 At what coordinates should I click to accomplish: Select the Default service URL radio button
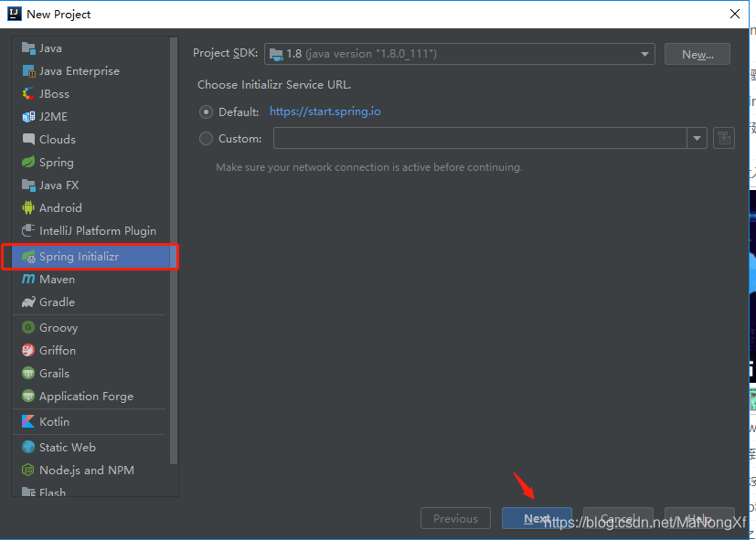(206, 112)
